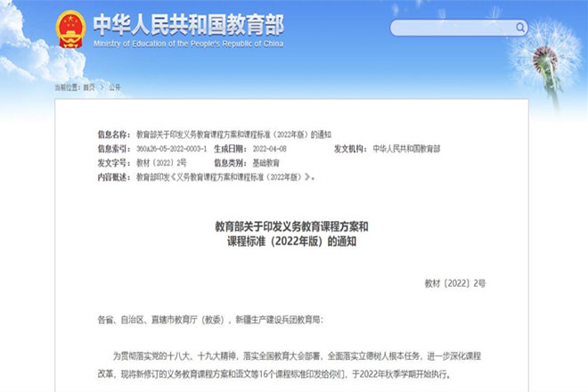The image size is (588, 392).
Task: Click the 内容概述 summary text
Action: (x=225, y=177)
